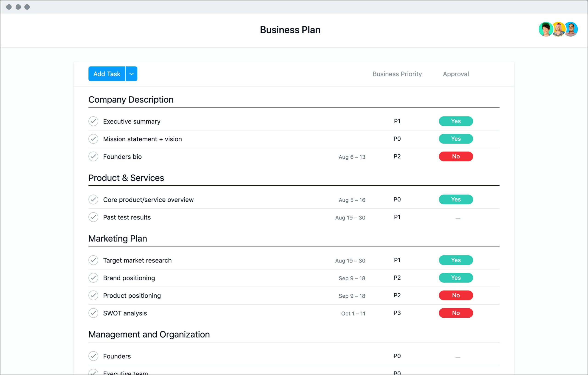Toggle Product positioning completion circle
This screenshot has width=588, height=375.
point(93,295)
